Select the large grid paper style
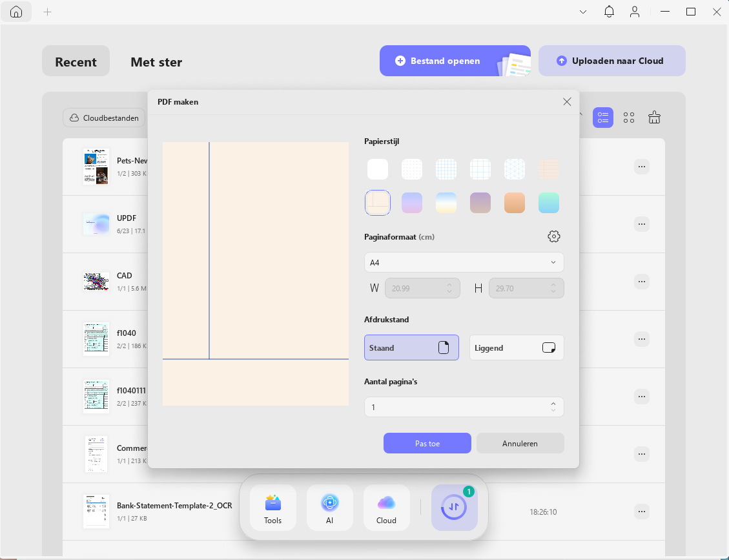 tap(480, 169)
